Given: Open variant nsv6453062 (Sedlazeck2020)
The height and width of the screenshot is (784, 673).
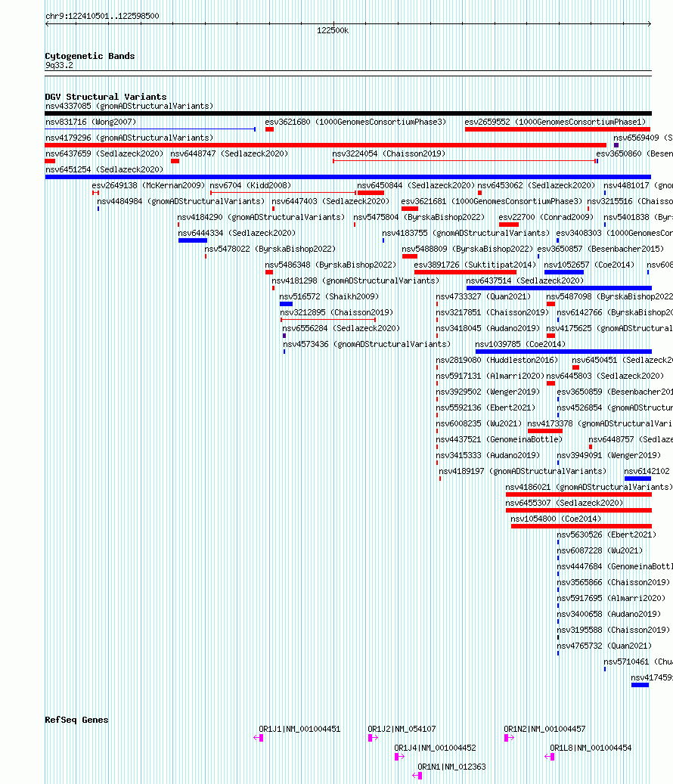Looking at the screenshot, I should (x=536, y=185).
